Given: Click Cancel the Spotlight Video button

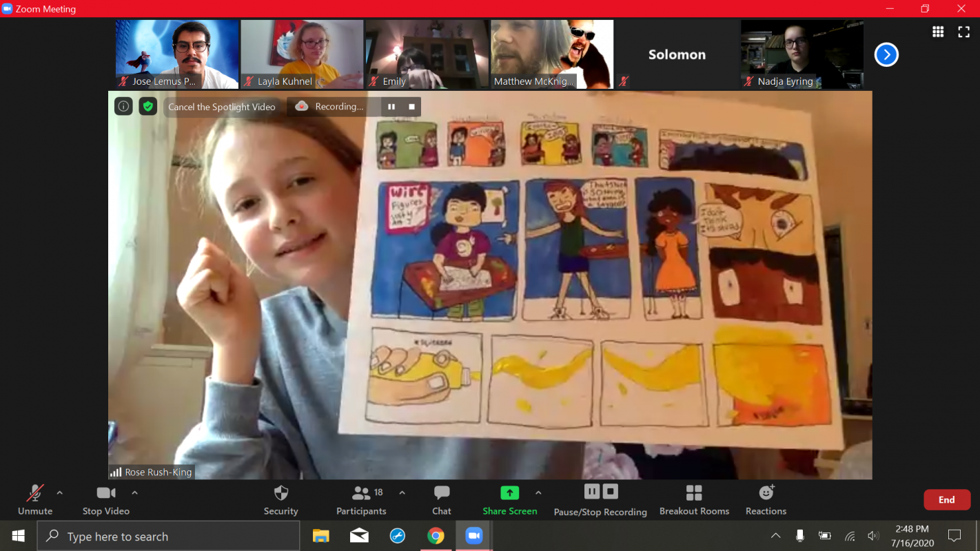Looking at the screenshot, I should tap(222, 107).
